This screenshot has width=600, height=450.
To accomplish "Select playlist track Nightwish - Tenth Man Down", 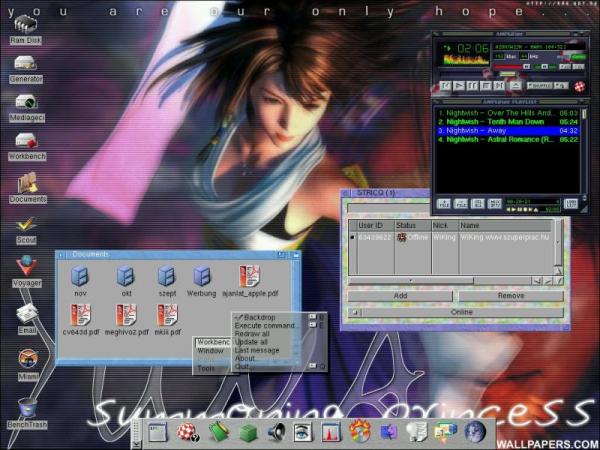I will point(508,122).
